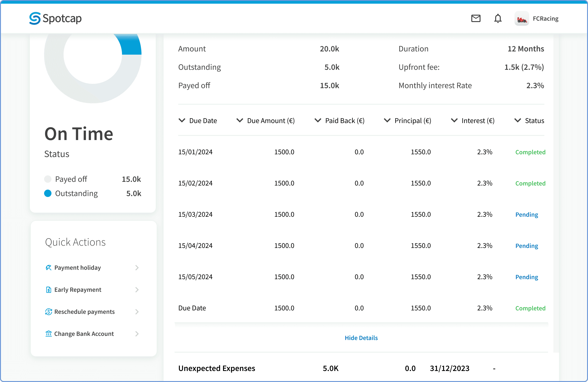Click the FCRacing account name
588x382 pixels.
click(x=546, y=19)
